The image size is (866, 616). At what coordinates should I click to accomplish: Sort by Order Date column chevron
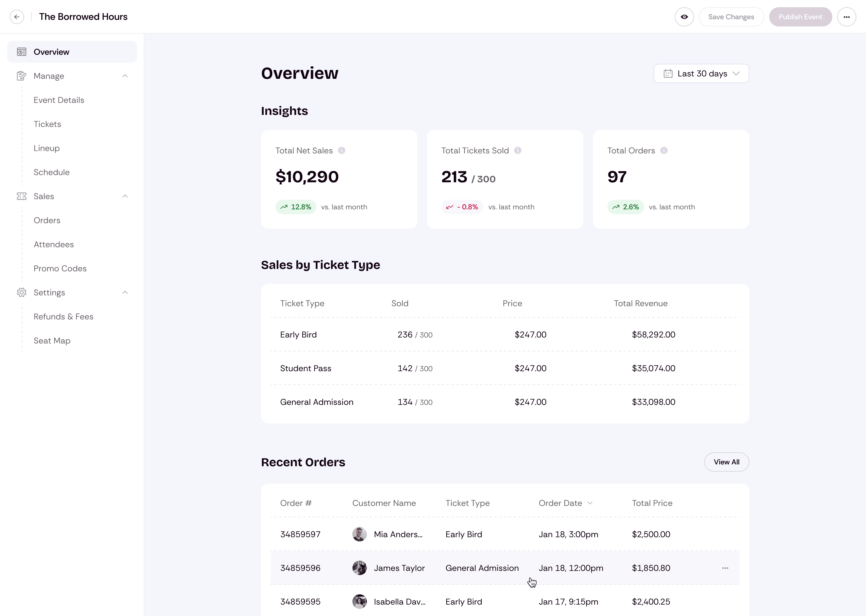click(x=590, y=503)
